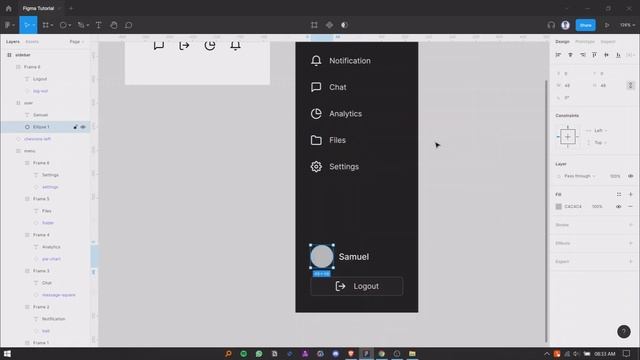
Task: Select the Hand tool
Action: [x=114, y=25]
